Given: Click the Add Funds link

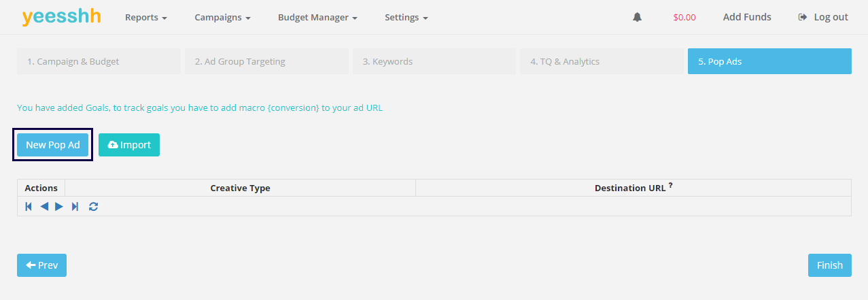Looking at the screenshot, I should (x=747, y=17).
